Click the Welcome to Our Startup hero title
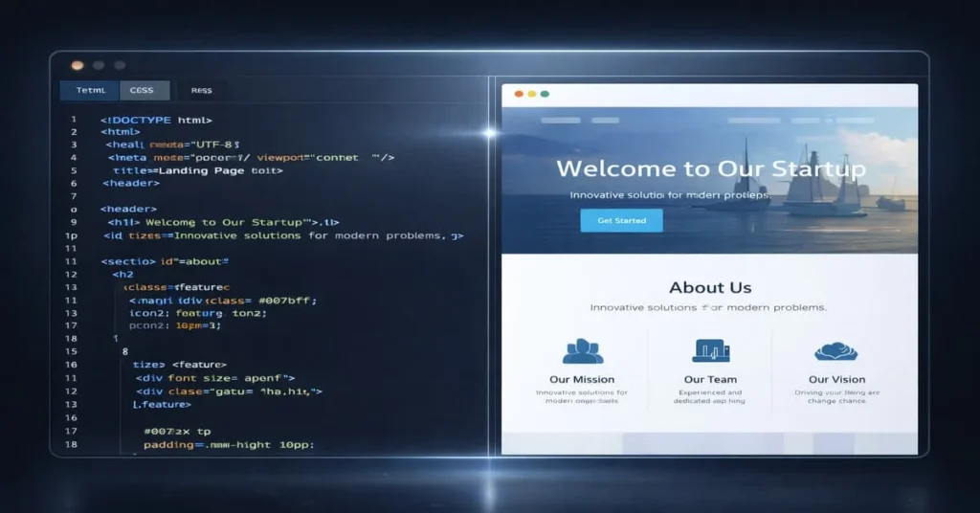980x513 pixels. (710, 169)
